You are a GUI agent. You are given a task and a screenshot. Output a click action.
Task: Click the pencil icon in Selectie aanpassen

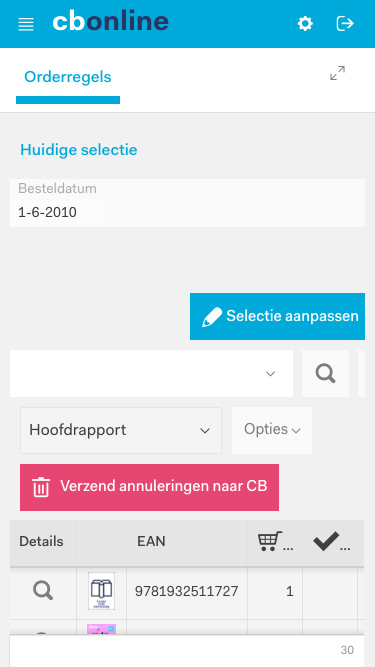pos(212,317)
